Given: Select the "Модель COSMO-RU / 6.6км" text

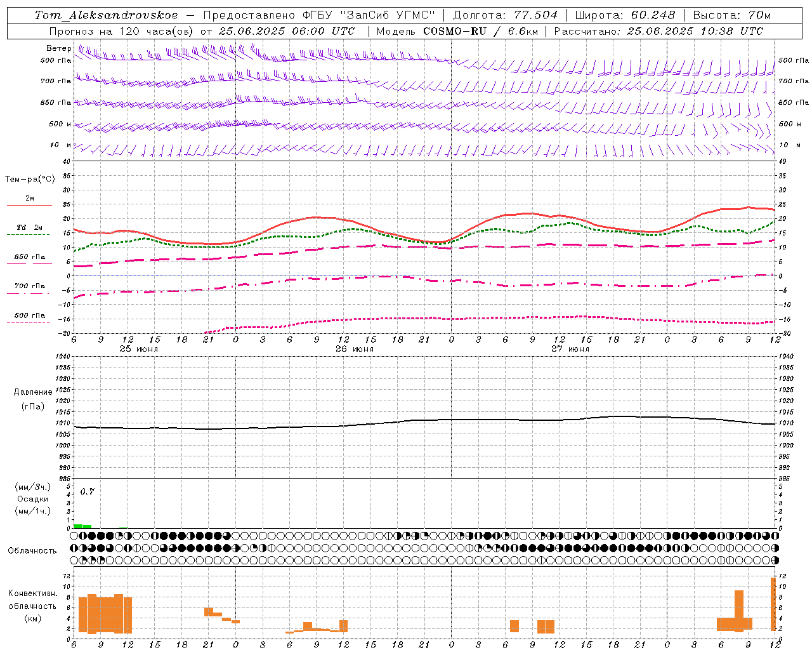Looking at the screenshot, I should (x=457, y=31).
